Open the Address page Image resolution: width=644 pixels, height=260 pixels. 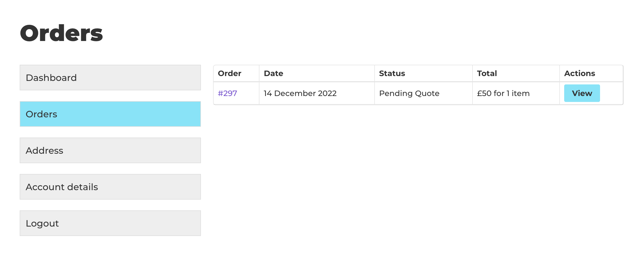[44, 150]
